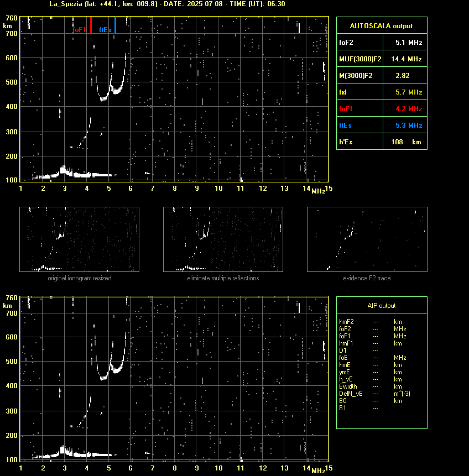The height and width of the screenshot is (476, 469).
Task: Click the "evidence F2 trace" caption
Action: point(367,278)
